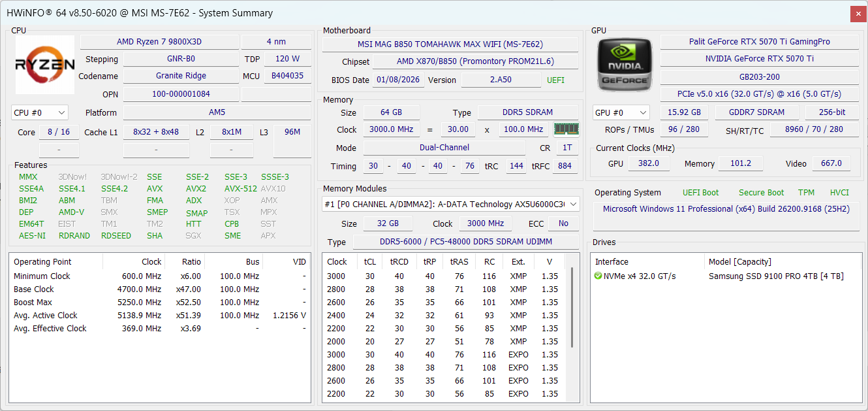
Task: Click the DDR5-6000 / PC5-48000 module type field
Action: [x=466, y=242]
